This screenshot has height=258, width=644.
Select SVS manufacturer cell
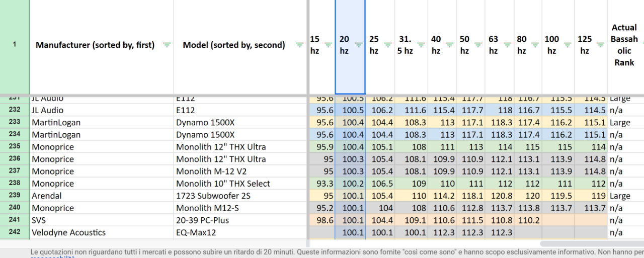pos(102,220)
